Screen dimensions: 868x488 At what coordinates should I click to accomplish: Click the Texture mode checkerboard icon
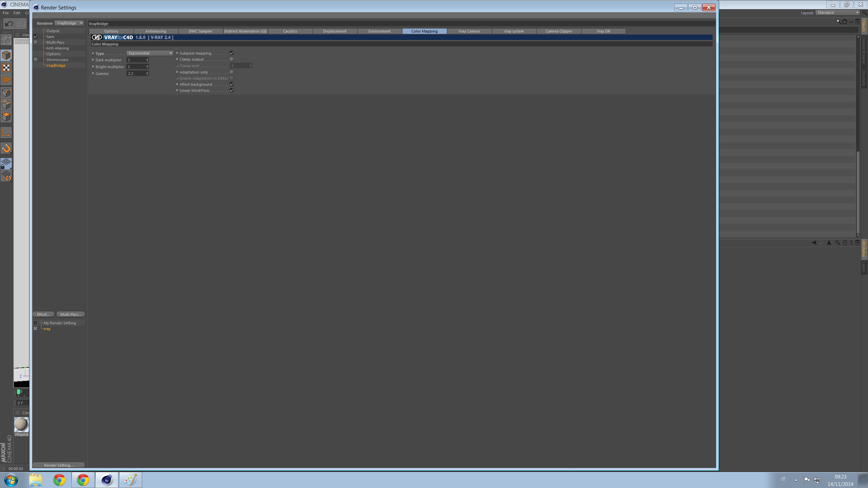[6, 68]
